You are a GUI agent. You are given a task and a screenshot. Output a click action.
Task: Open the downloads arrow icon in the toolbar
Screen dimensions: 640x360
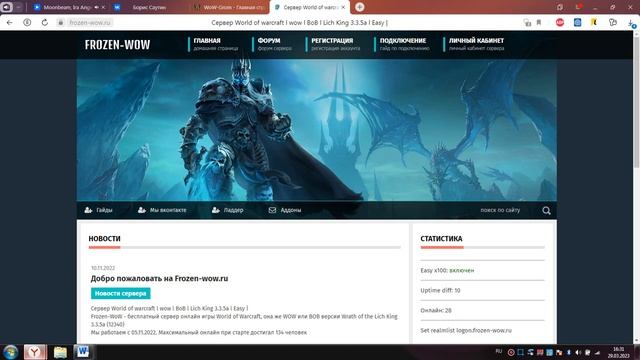(x=631, y=23)
